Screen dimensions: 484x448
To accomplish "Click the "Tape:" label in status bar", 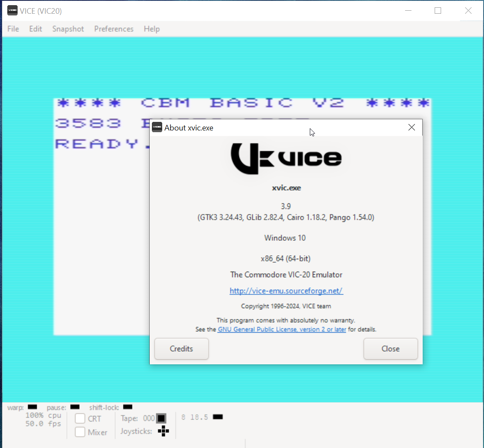I will [129, 418].
